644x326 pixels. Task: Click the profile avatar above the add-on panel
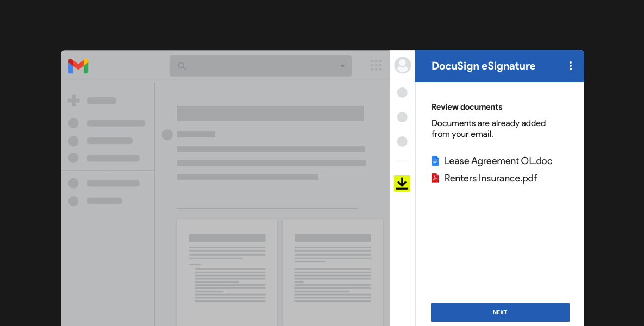coord(402,65)
